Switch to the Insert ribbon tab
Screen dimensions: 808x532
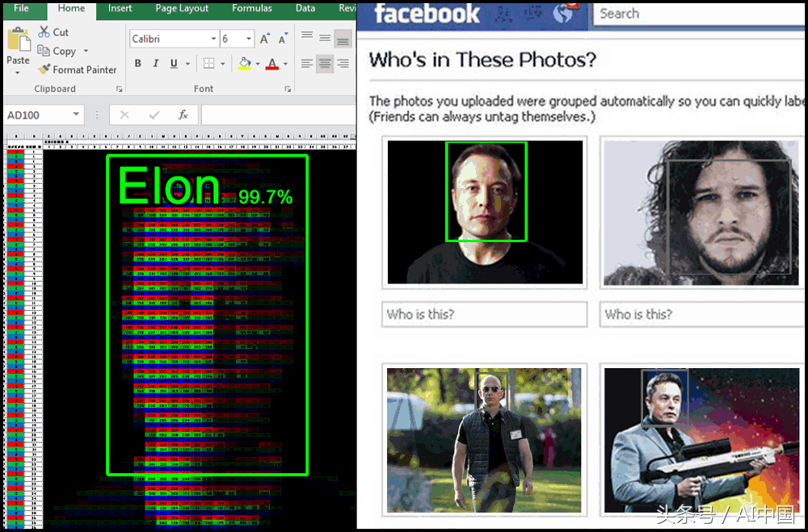[x=120, y=8]
